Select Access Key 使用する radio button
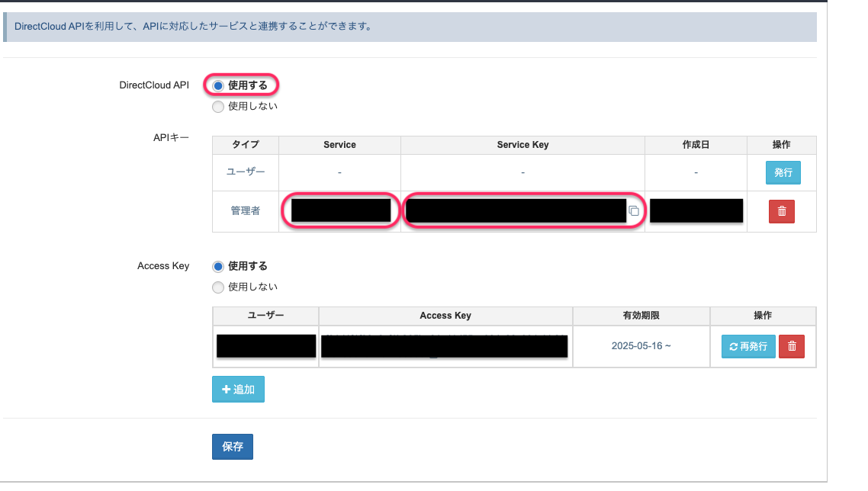 218,267
